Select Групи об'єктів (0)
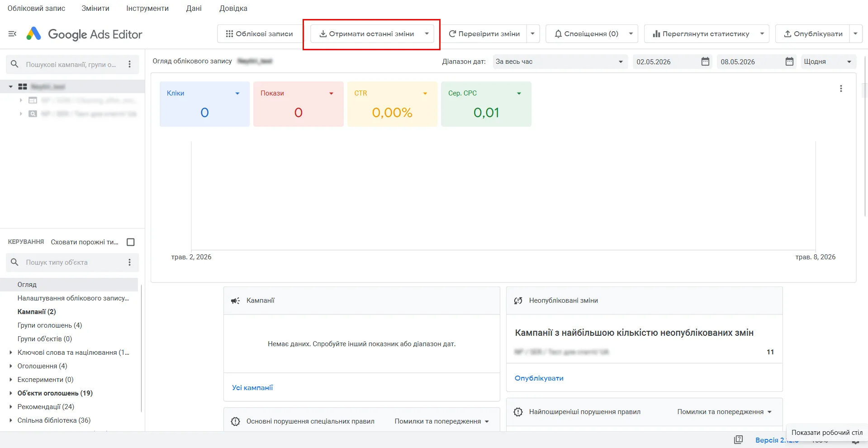This screenshot has width=868, height=448. pos(45,339)
